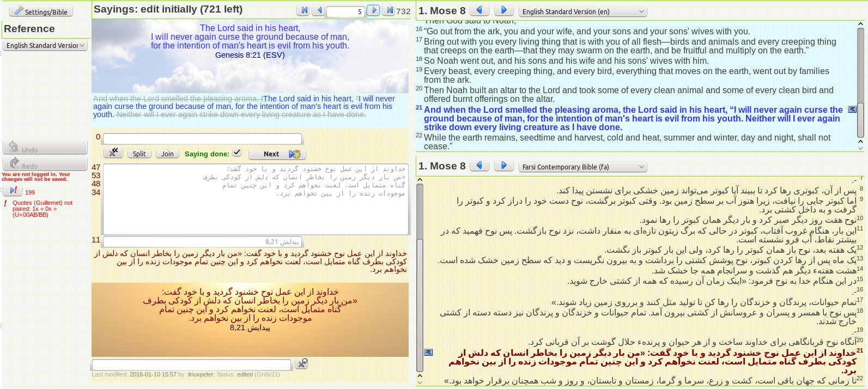Viewport: 868px width, 389px height.
Task: Click struck-out text 'Neither will I ever again strike'
Action: click(241, 114)
